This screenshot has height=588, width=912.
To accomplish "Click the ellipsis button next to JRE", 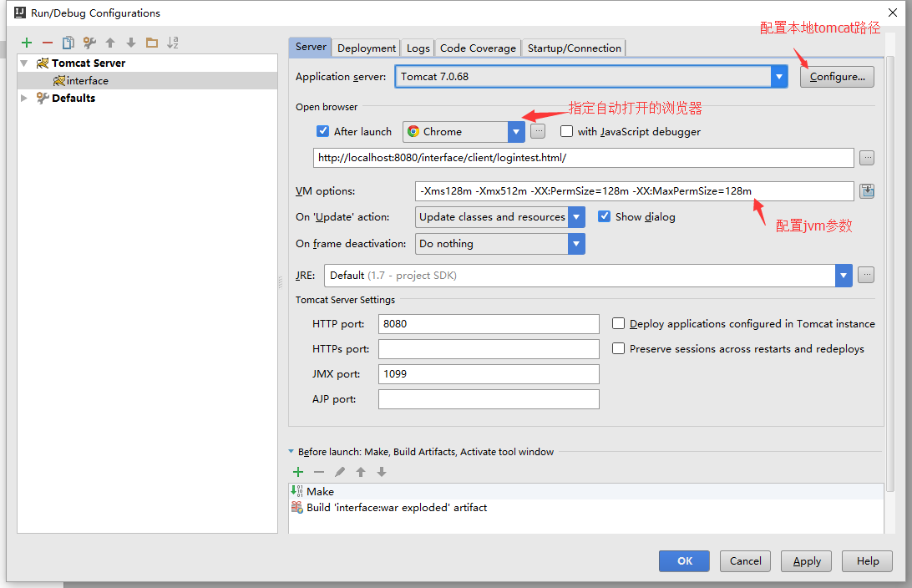I will (866, 275).
